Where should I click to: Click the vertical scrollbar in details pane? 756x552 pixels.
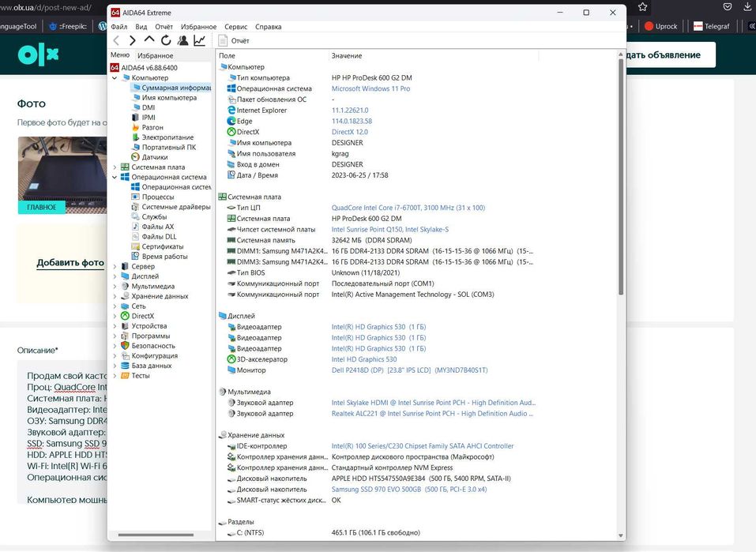tap(620, 176)
